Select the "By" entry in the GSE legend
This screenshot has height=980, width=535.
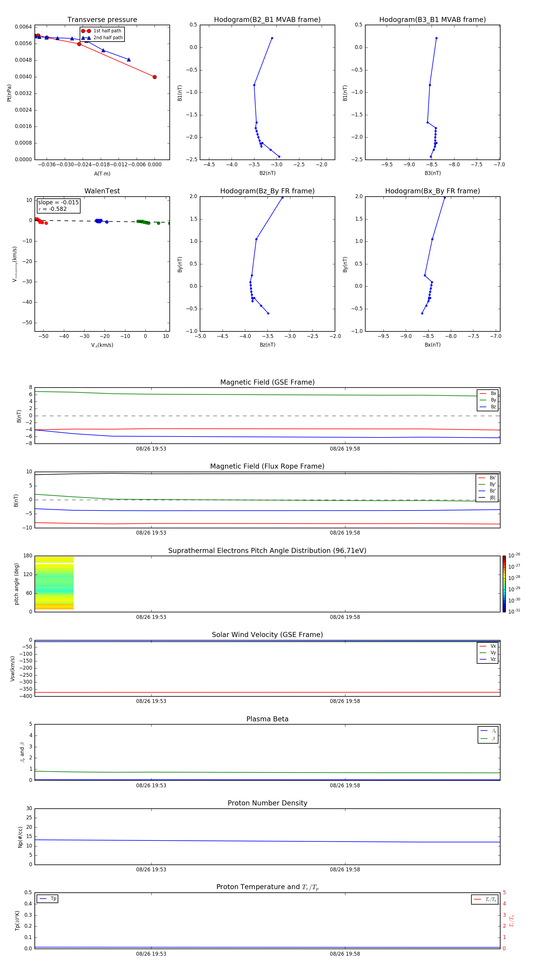tap(488, 400)
